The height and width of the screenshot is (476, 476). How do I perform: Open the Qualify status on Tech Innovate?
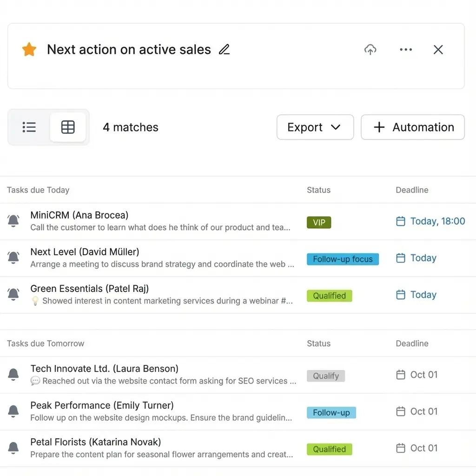(x=326, y=376)
